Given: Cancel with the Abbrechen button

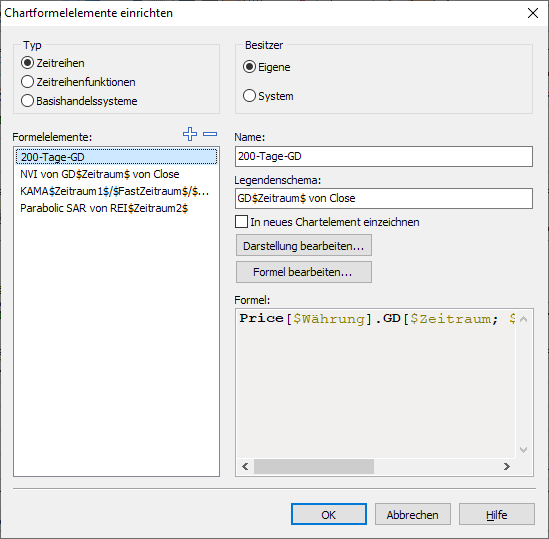Looking at the screenshot, I should coord(412,514).
